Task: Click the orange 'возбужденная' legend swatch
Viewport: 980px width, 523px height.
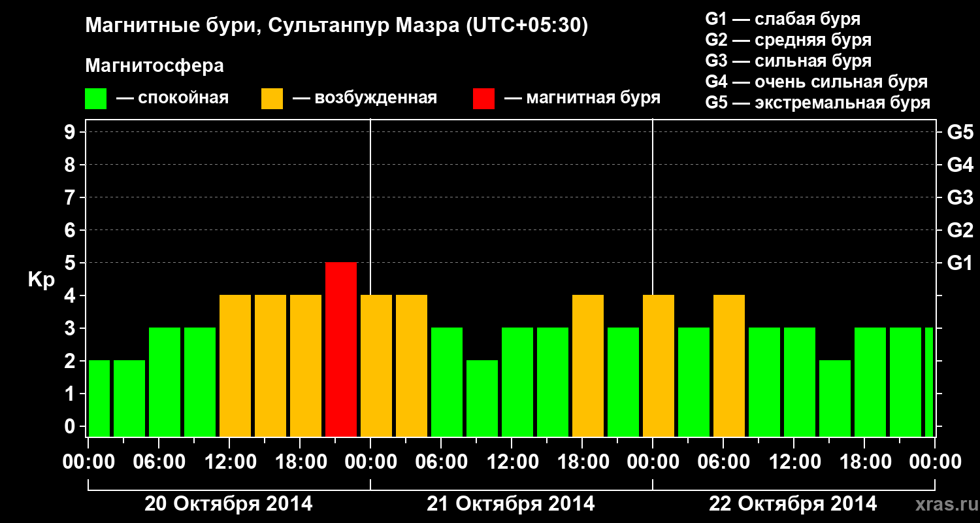Action: click(272, 99)
